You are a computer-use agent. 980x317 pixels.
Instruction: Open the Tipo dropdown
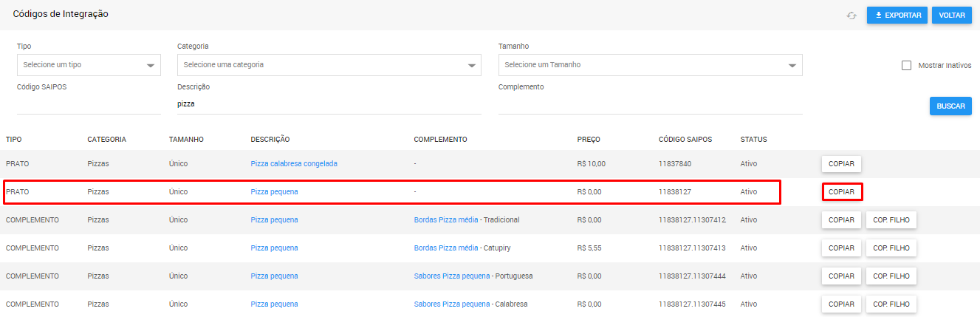tap(89, 65)
